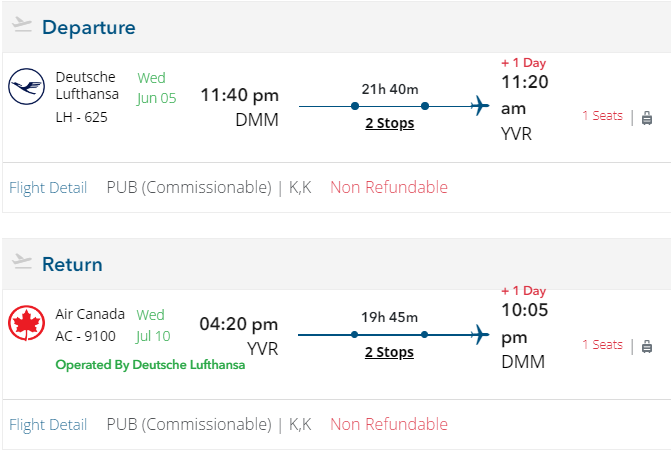Click Operated By Deutsche Lufthansa text

[x=150, y=365]
